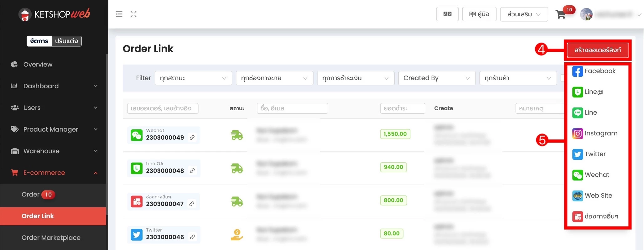Open order number 2303000049
The image size is (644, 250).
pos(165,138)
